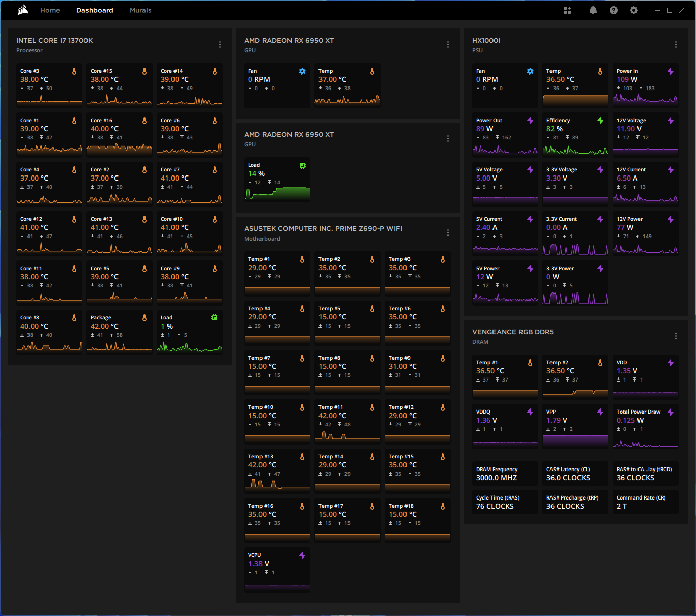Click the lightning icon on VDD tile

(x=671, y=363)
